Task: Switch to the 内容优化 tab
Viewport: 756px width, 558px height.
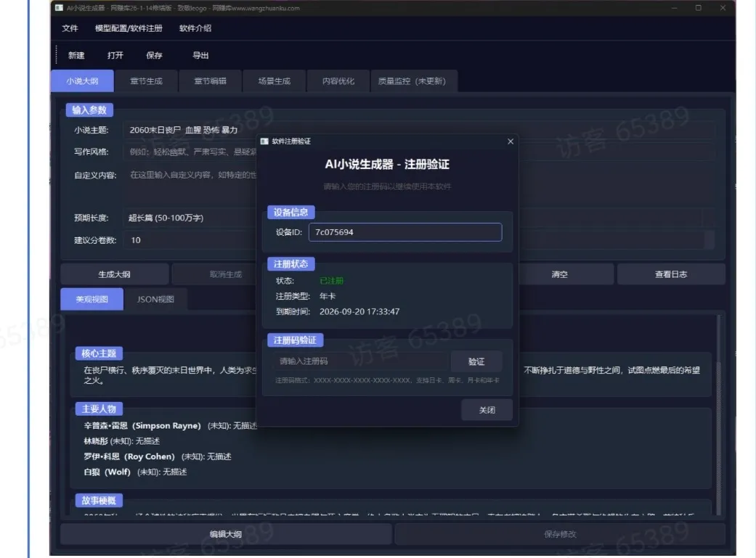Action: pos(338,81)
